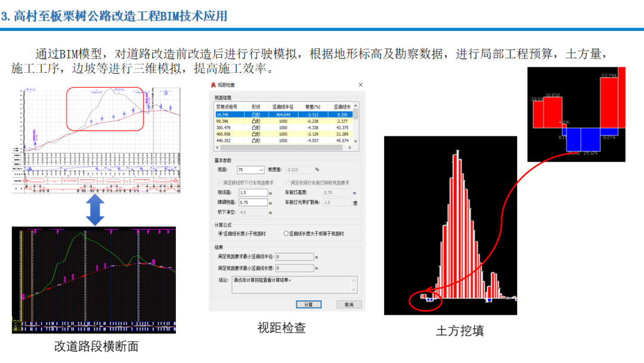
Task: Click the 变坡点桩号 column header
Action: (227, 106)
